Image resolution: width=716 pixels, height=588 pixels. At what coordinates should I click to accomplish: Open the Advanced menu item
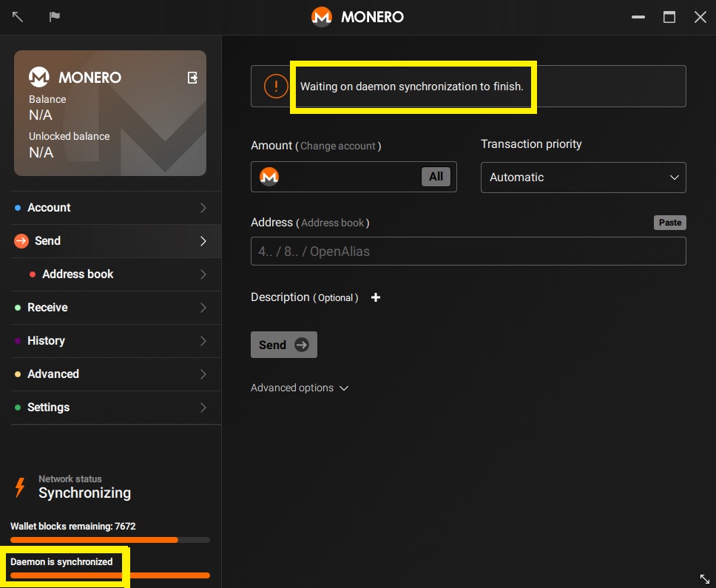click(116, 374)
